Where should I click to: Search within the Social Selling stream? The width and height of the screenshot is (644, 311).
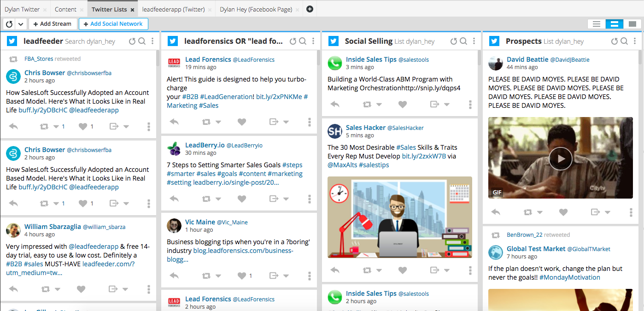pos(463,41)
